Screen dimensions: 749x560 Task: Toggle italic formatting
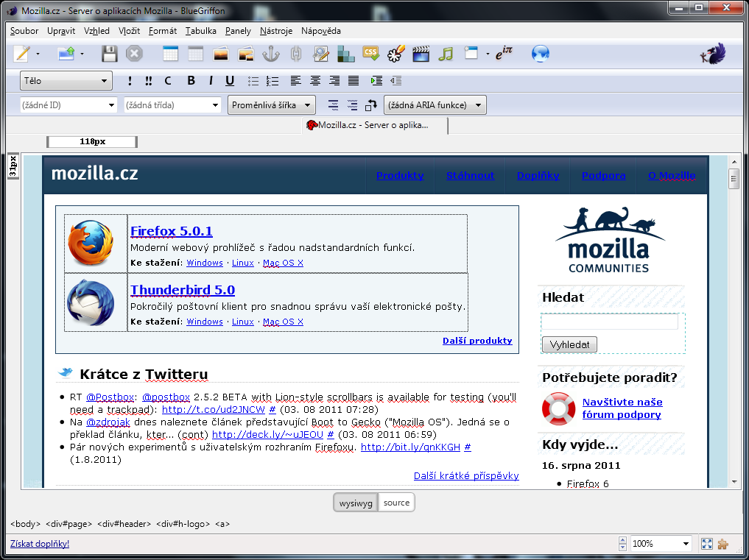click(x=211, y=81)
